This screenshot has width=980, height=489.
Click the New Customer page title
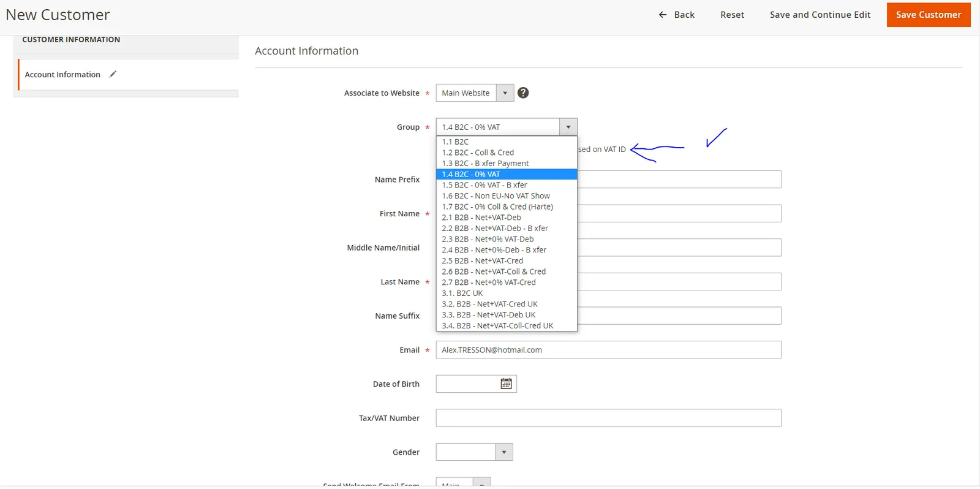point(58,15)
